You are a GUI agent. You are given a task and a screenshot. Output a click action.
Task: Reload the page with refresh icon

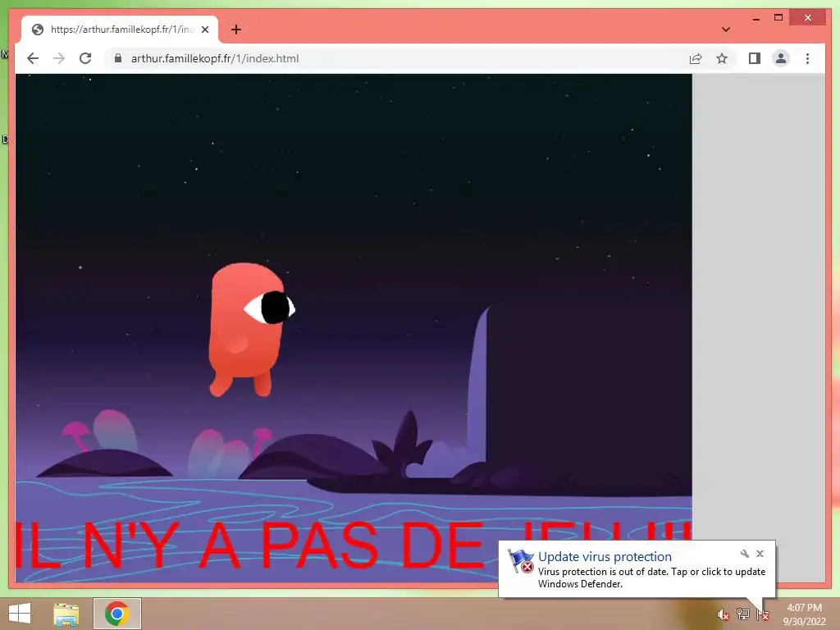tap(85, 58)
